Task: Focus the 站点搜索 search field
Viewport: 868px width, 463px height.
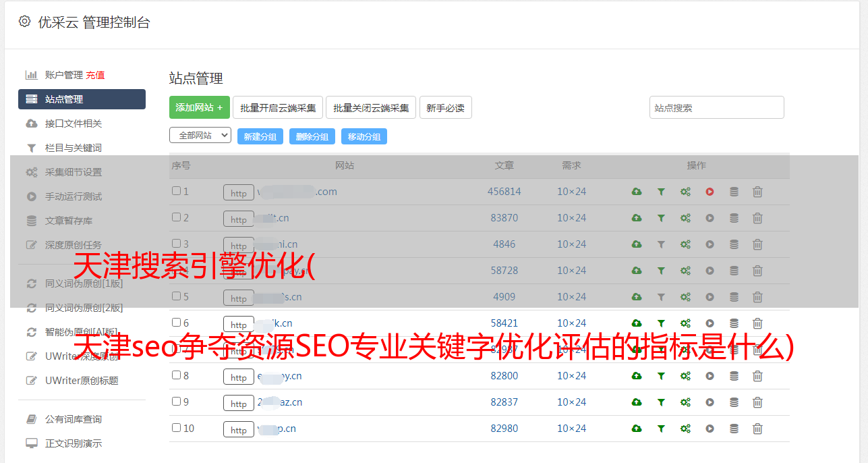Action: click(717, 107)
